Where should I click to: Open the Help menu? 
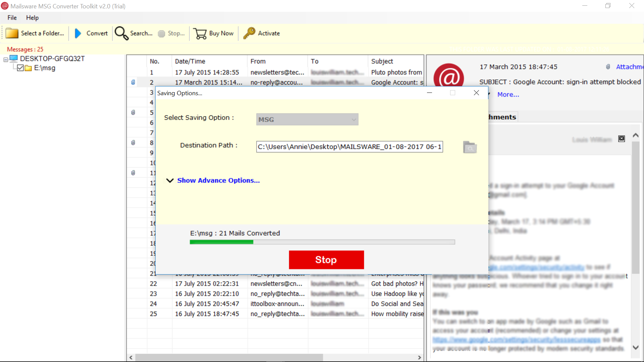point(32,18)
